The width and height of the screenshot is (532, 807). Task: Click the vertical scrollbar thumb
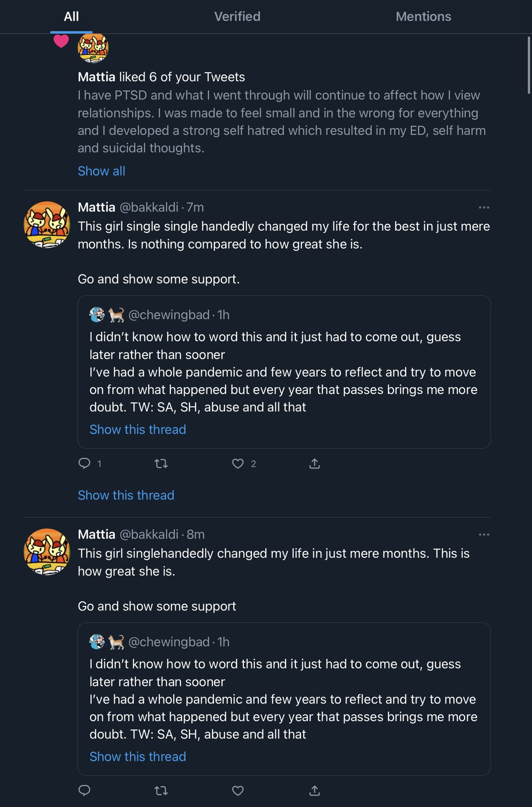point(529,65)
